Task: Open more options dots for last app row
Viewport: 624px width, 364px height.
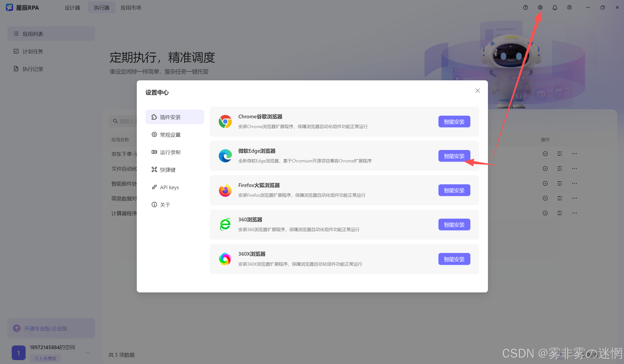Action: (574, 213)
